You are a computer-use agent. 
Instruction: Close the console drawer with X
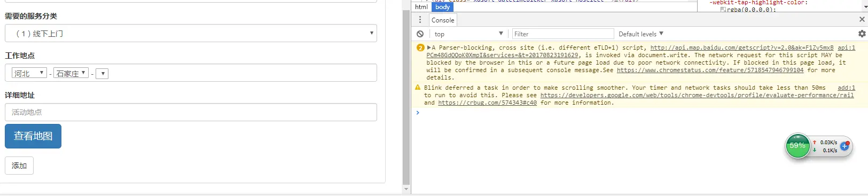pos(862,19)
